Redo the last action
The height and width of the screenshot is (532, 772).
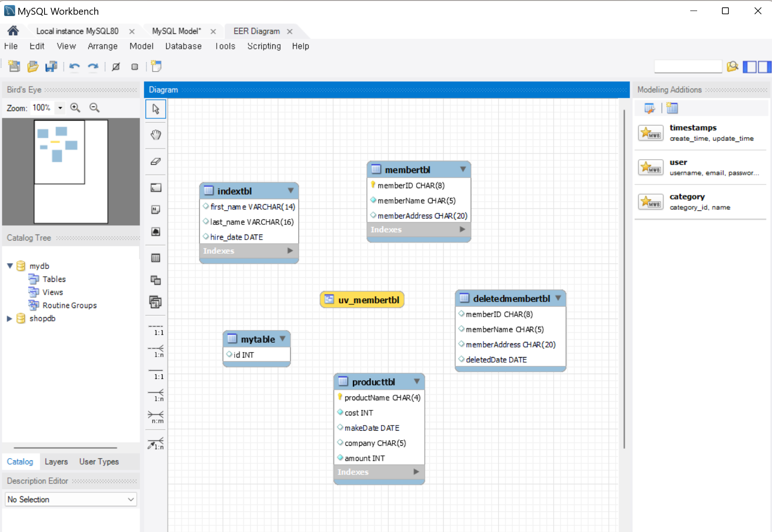93,67
